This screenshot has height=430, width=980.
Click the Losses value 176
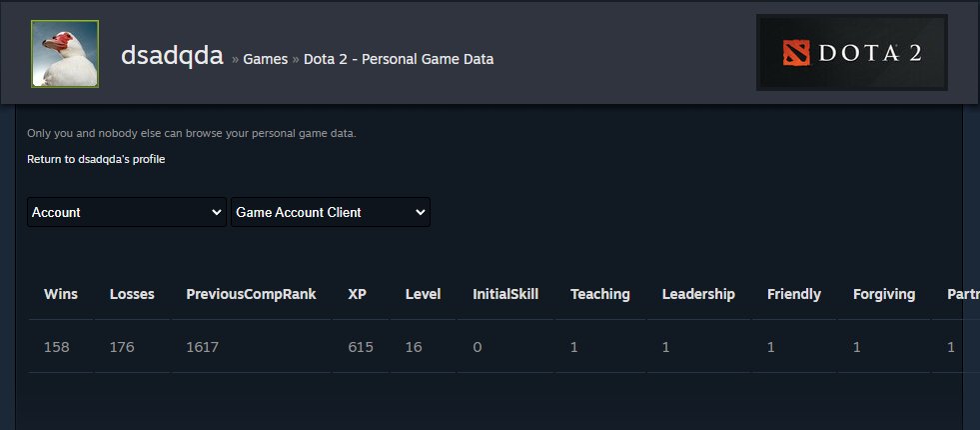(x=122, y=347)
